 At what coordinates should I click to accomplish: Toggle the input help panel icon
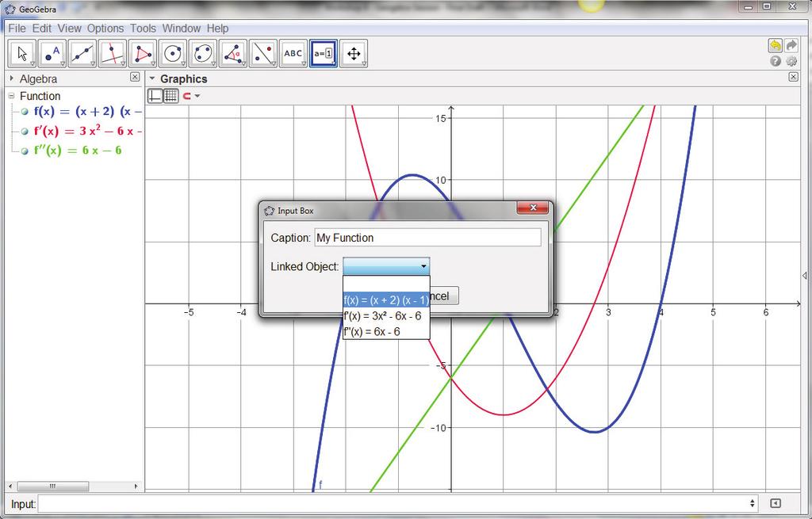[775, 503]
